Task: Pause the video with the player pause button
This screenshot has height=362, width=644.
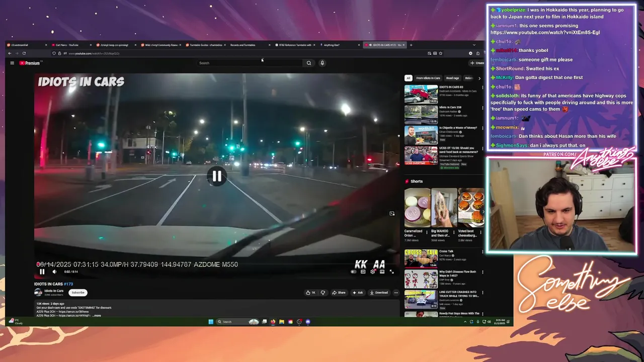Action: (42, 271)
